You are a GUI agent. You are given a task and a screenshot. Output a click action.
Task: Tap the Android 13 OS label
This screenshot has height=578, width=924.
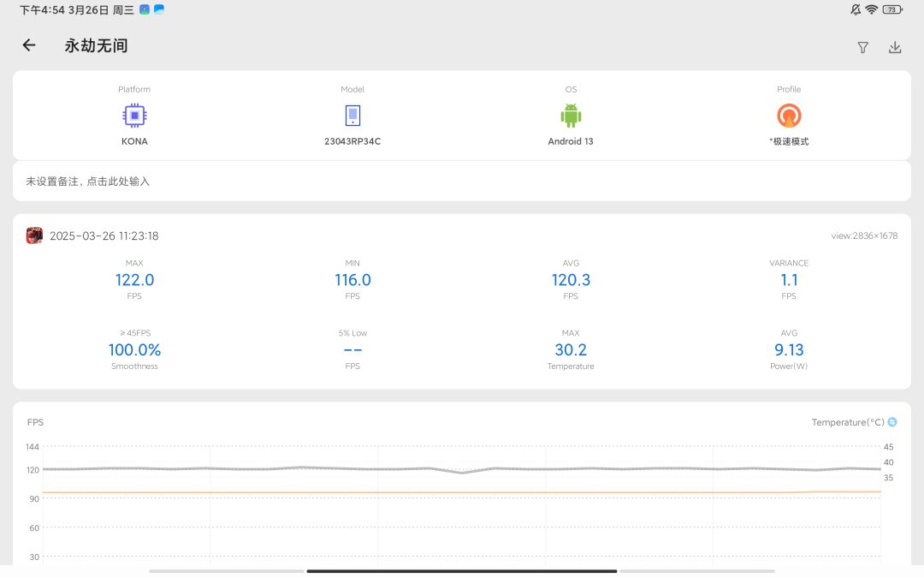pos(571,141)
